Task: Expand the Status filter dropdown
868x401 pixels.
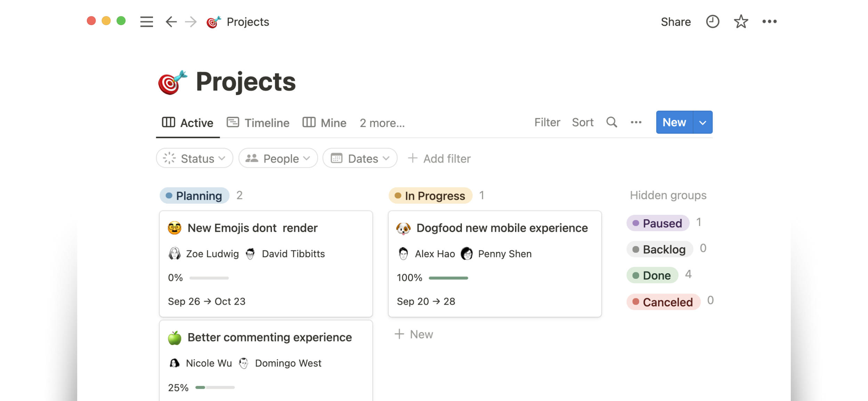Action: [x=194, y=159]
